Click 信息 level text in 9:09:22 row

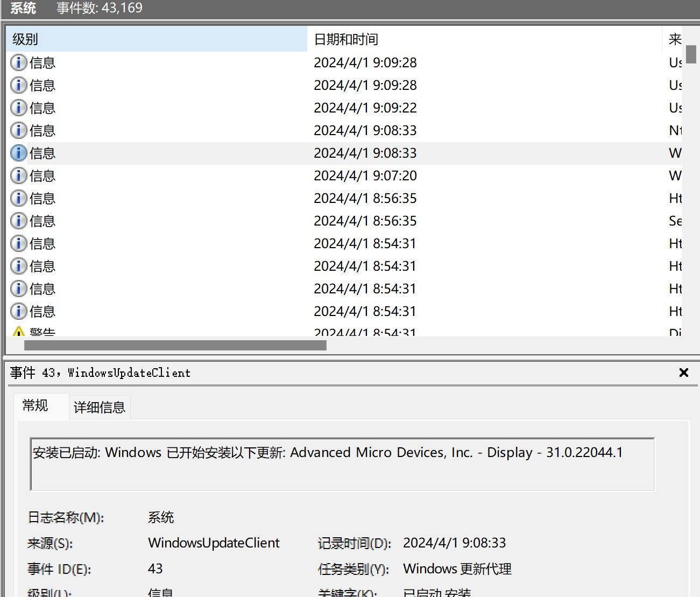pyautogui.click(x=43, y=108)
